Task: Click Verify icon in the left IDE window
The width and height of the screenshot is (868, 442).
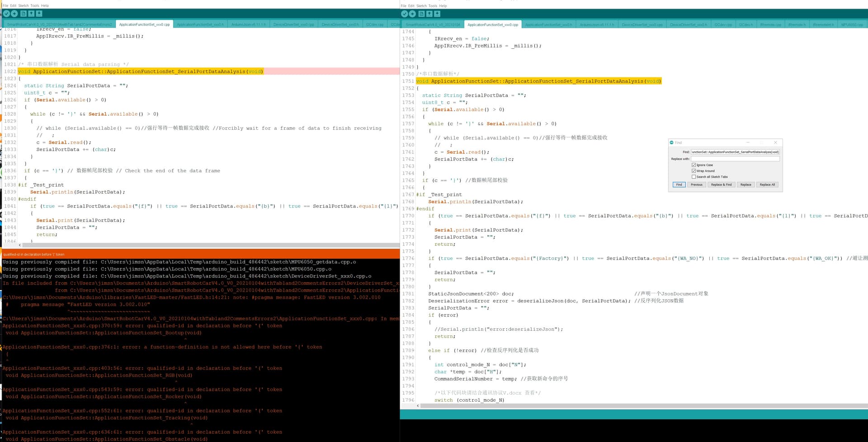Action: coord(6,14)
